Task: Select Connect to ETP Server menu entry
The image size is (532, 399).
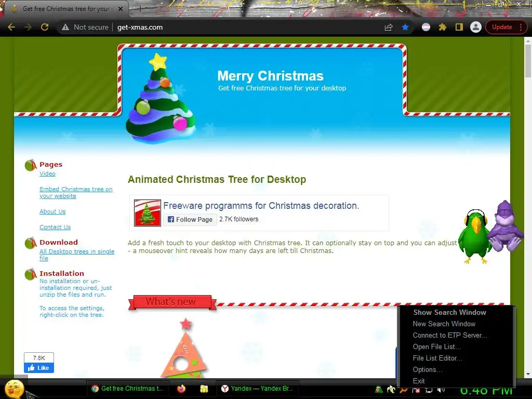Action: (450, 335)
